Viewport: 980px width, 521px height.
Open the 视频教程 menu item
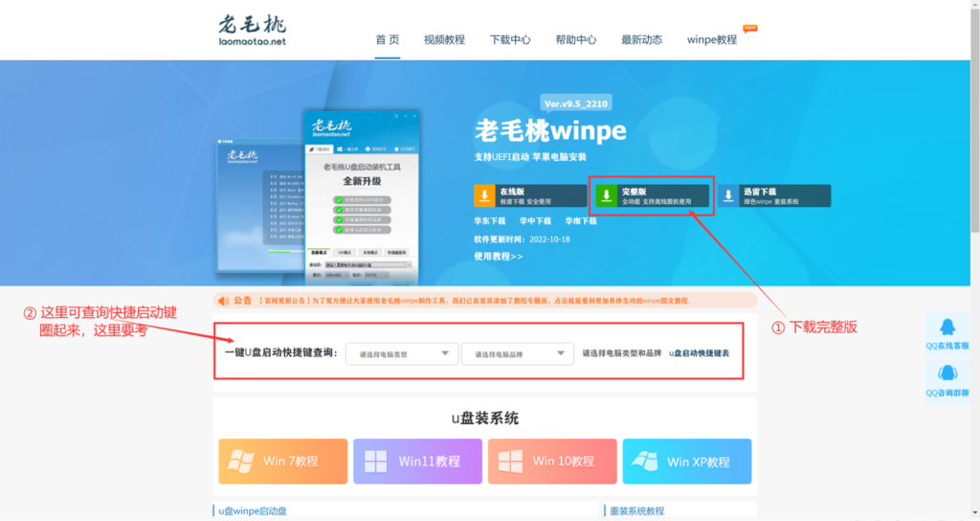(444, 40)
